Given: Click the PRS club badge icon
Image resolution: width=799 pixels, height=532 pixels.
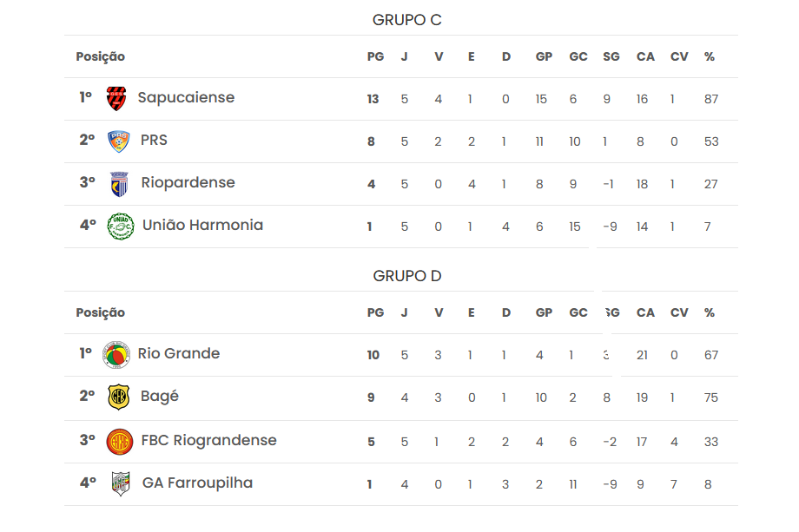Looking at the screenshot, I should pyautogui.click(x=118, y=141).
